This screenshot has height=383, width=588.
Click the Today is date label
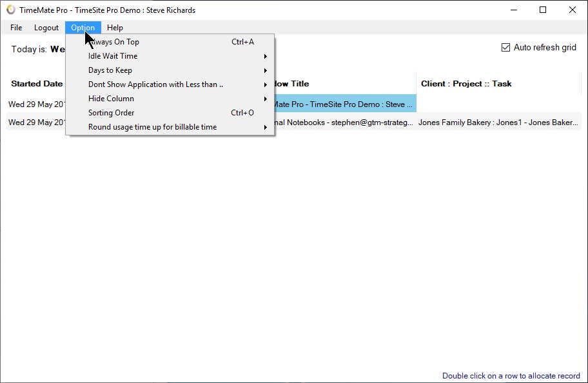38,49
